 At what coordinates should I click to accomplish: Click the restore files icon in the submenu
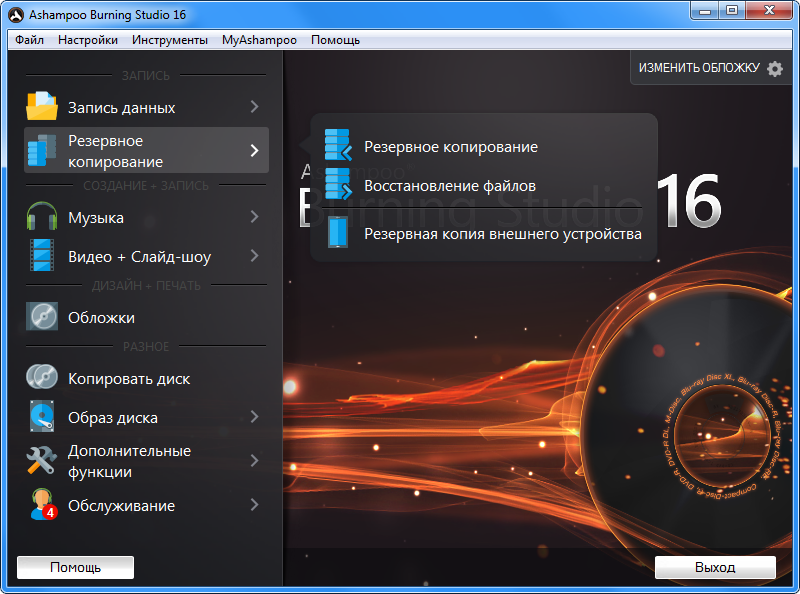tap(338, 184)
